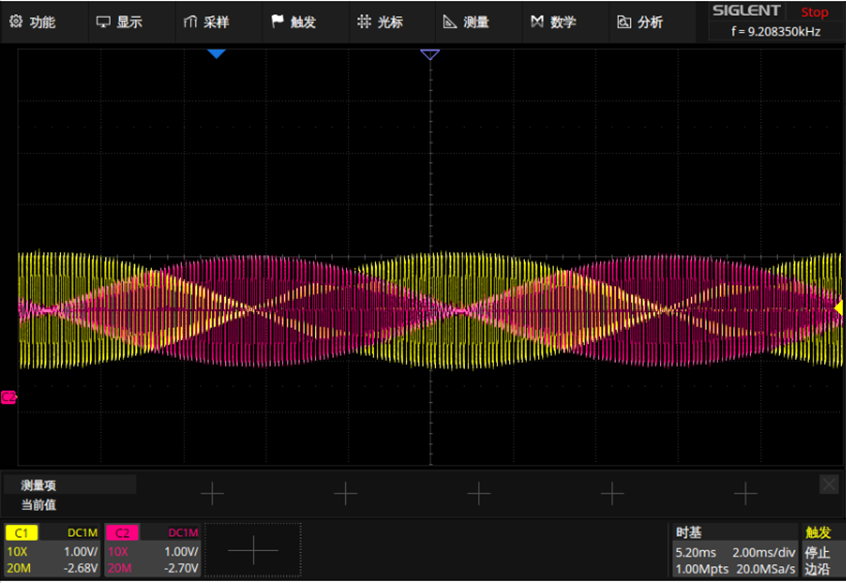Add measurement in first plus slot
Image resolution: width=846 pixels, height=583 pixels.
[212, 493]
